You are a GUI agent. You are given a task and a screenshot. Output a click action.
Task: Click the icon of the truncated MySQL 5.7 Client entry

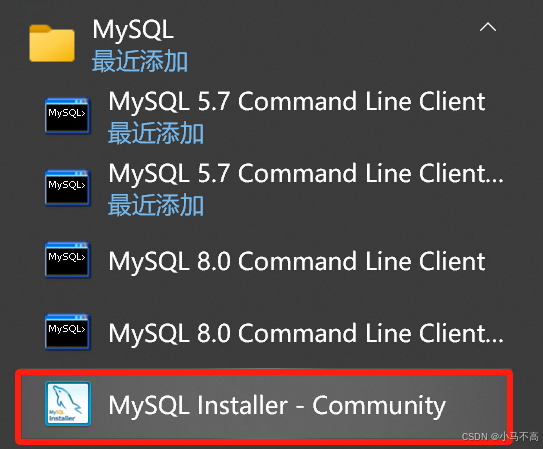67,188
